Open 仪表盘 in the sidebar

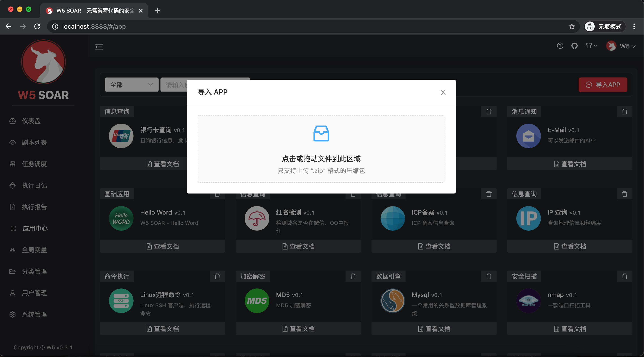31,121
